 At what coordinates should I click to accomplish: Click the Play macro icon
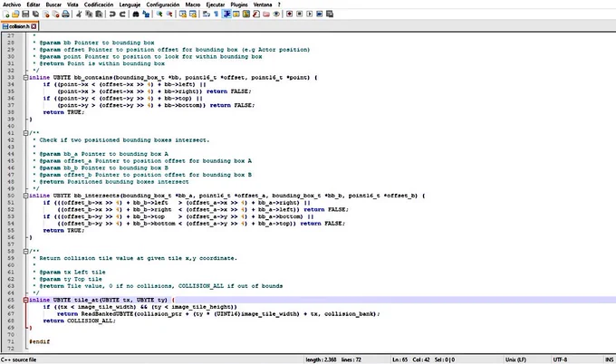tap(310, 14)
